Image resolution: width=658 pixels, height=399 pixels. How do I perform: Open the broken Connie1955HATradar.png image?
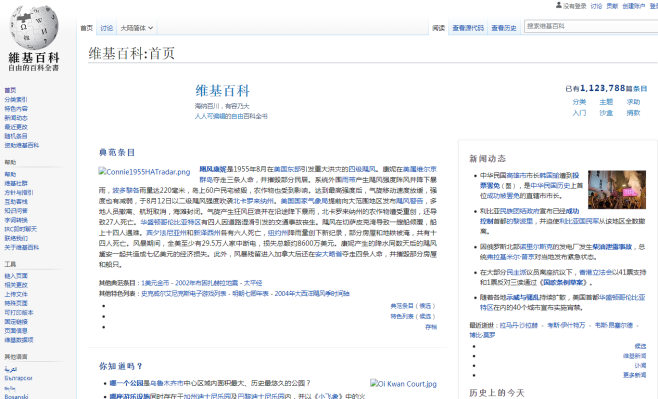(144, 172)
